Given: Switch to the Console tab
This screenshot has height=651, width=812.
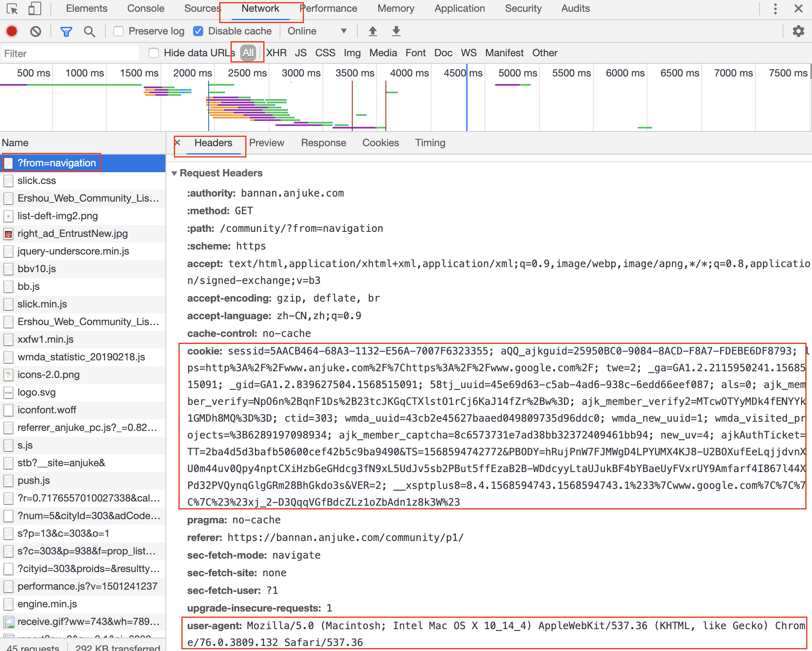Looking at the screenshot, I should click(146, 8).
